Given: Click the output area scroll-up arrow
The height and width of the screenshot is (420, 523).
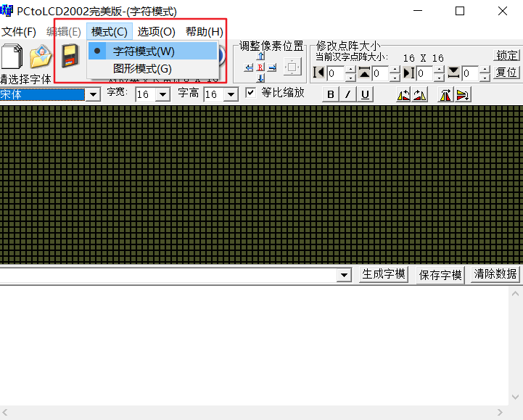Looking at the screenshot, I should coord(515,294).
